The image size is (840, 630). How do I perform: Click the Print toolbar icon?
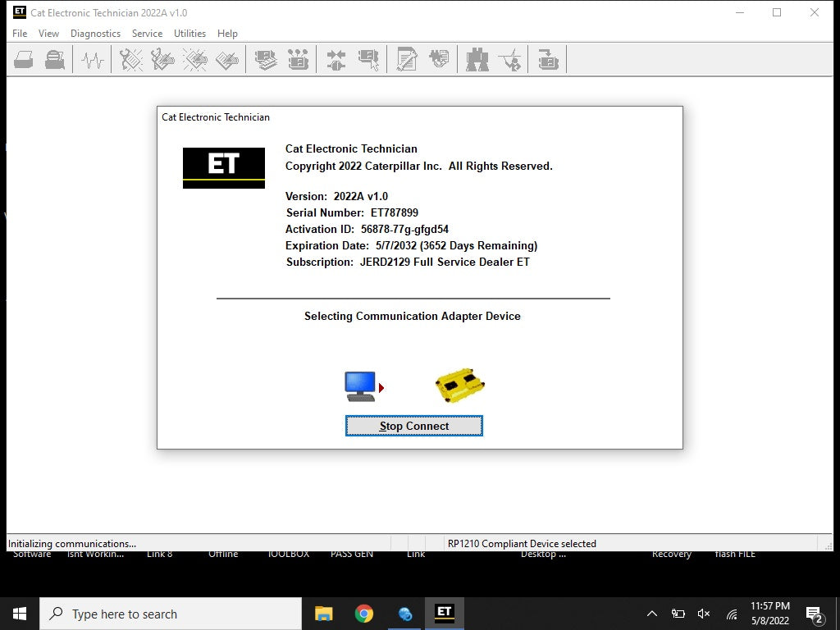click(x=24, y=59)
